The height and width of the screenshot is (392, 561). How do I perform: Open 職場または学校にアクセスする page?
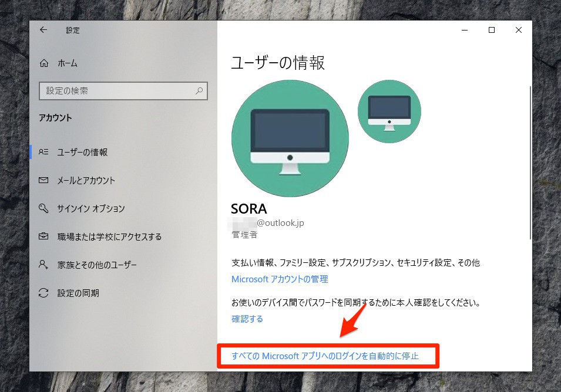pos(109,237)
